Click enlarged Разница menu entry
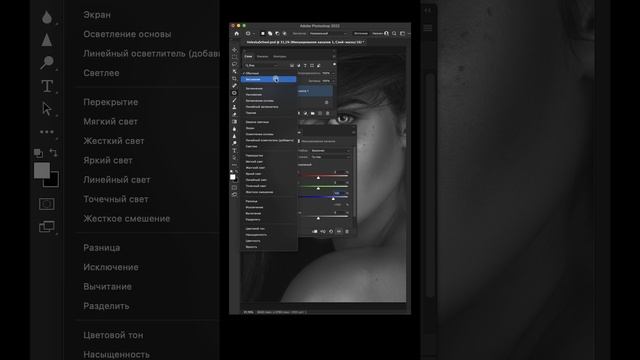The image size is (640, 360). click(x=102, y=248)
